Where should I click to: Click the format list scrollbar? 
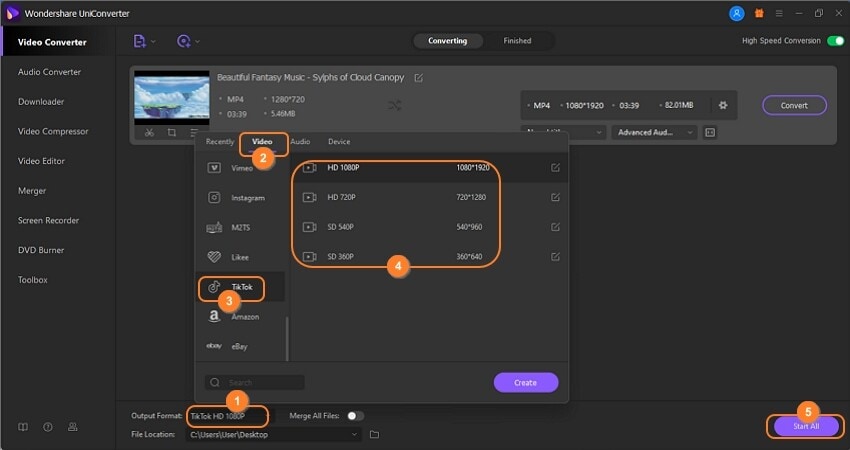(x=287, y=338)
